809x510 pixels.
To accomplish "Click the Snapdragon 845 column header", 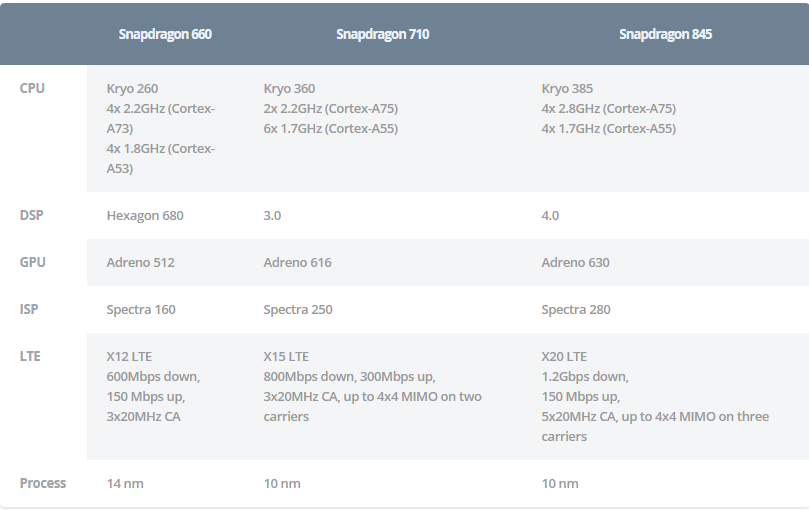I will coord(665,34).
